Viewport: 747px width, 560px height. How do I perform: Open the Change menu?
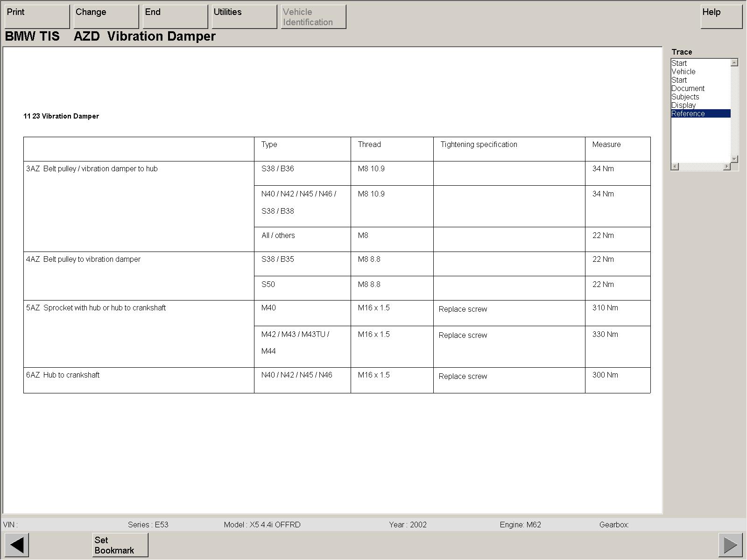tap(106, 17)
